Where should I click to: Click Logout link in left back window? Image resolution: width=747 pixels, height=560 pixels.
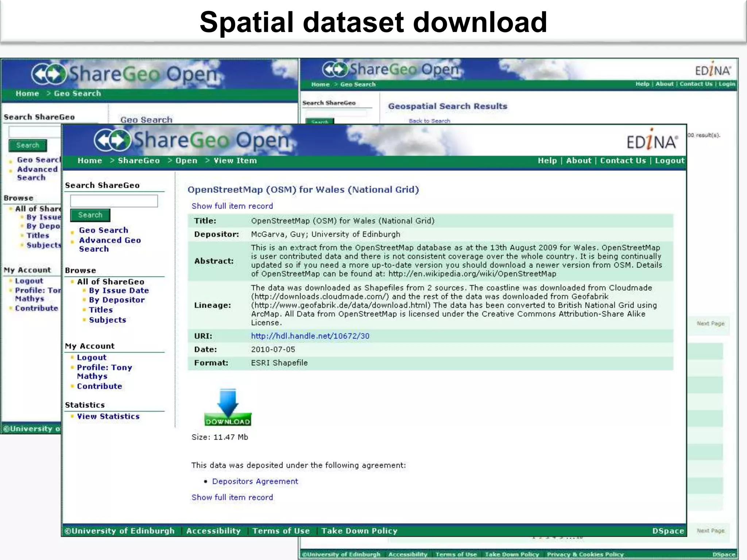(x=29, y=281)
